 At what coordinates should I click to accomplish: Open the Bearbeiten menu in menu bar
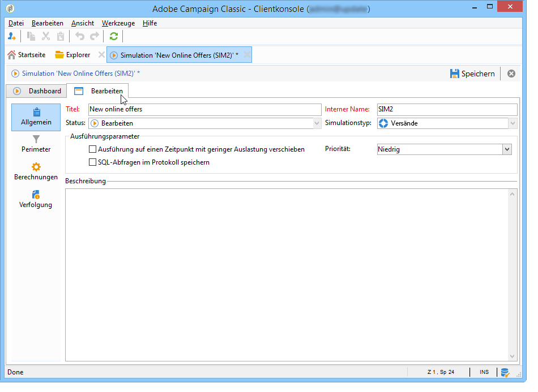tap(48, 23)
